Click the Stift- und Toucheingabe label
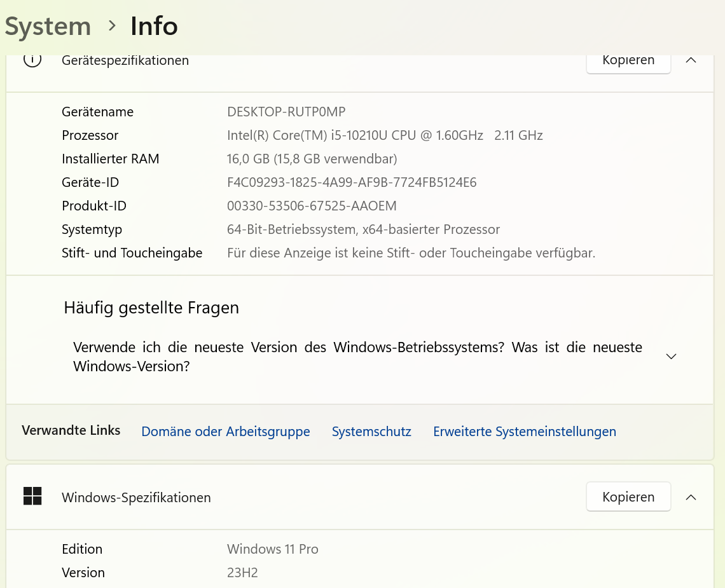The width and height of the screenshot is (725, 588). click(132, 254)
